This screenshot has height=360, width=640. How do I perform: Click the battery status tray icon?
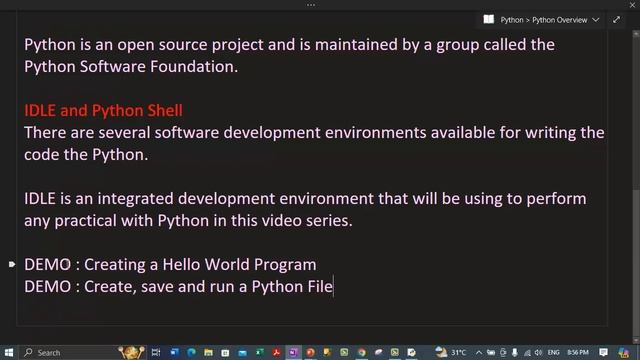point(491,352)
